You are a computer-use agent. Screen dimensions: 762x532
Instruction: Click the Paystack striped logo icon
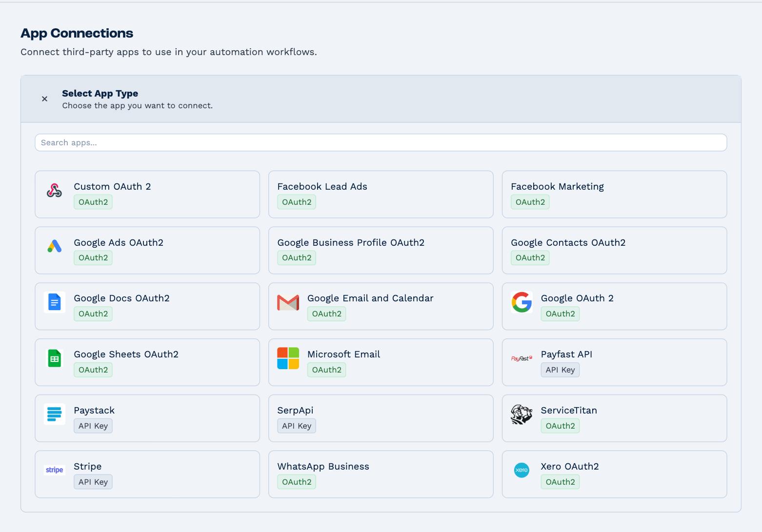(x=54, y=414)
